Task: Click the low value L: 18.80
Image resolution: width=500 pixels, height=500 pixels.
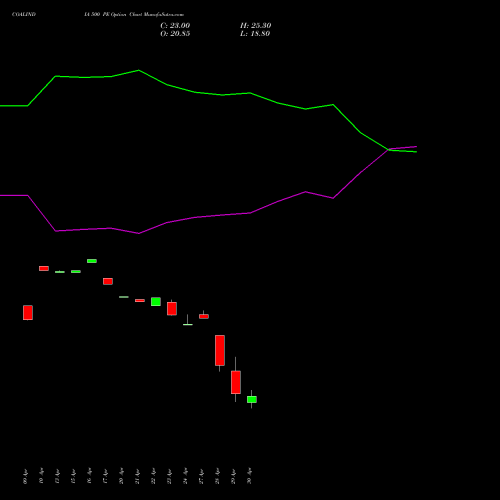Action: tap(255, 34)
